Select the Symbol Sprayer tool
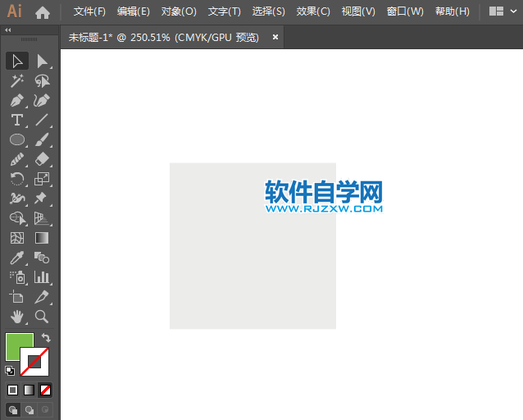Viewport: 523px width, 420px height. [x=17, y=277]
